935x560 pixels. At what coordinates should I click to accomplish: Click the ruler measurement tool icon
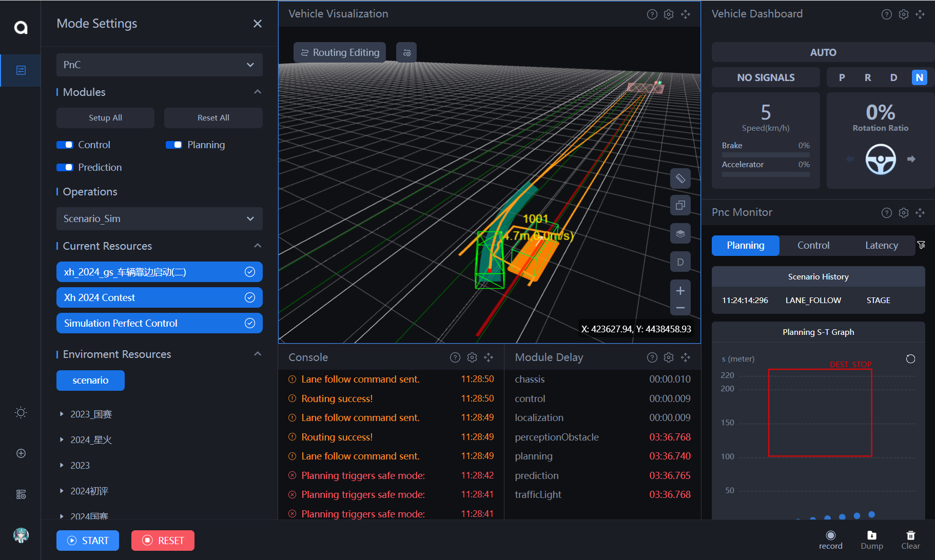click(680, 178)
